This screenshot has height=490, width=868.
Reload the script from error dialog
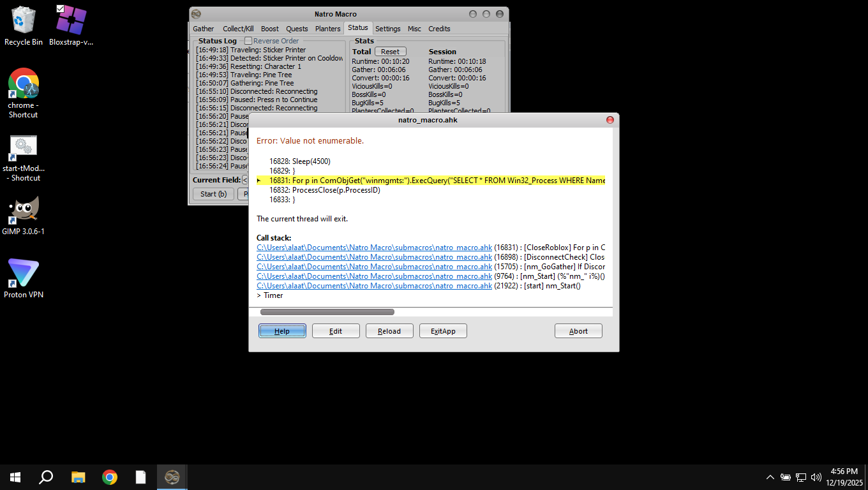[x=389, y=331]
